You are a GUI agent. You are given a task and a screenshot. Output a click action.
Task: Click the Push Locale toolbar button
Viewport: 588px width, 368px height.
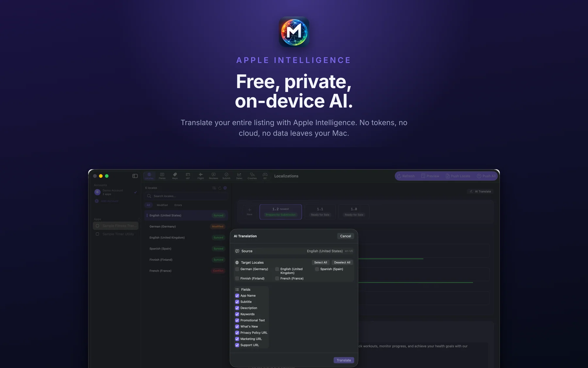pyautogui.click(x=458, y=176)
